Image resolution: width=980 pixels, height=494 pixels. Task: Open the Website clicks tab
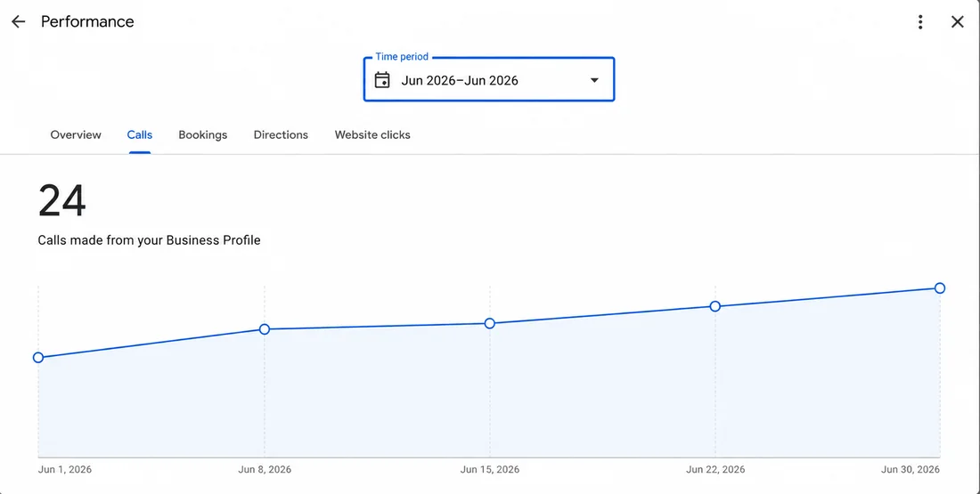[x=372, y=135]
